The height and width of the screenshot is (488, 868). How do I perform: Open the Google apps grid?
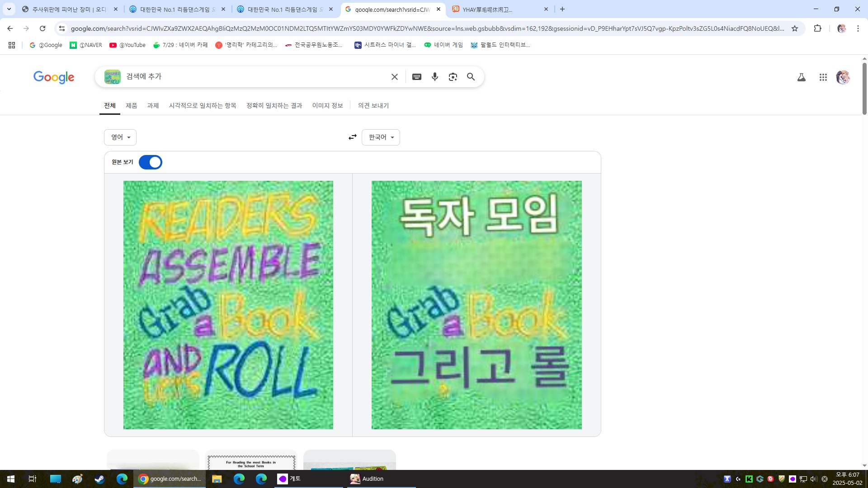click(x=823, y=77)
